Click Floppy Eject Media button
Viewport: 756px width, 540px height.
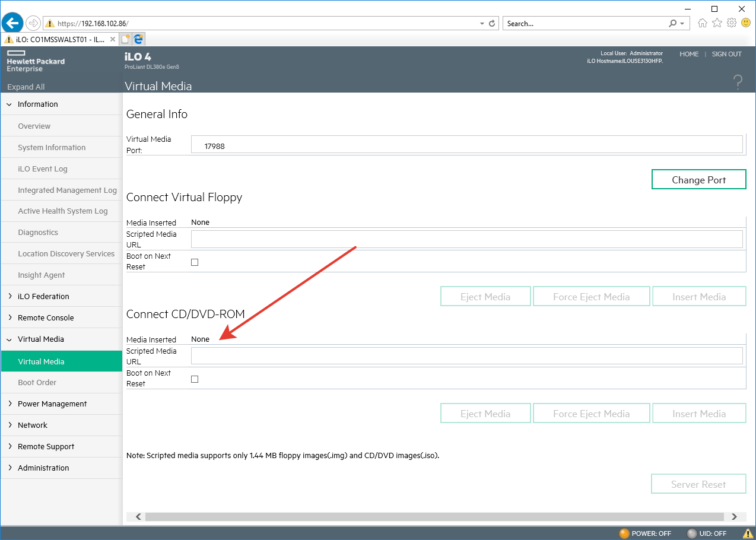click(485, 297)
